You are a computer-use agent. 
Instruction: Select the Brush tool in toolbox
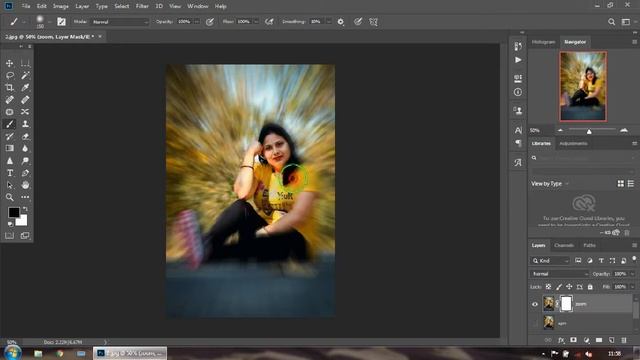coord(9,124)
